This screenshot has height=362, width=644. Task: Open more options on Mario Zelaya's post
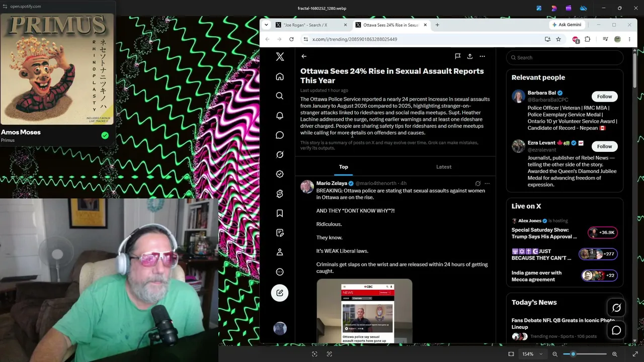(x=487, y=184)
